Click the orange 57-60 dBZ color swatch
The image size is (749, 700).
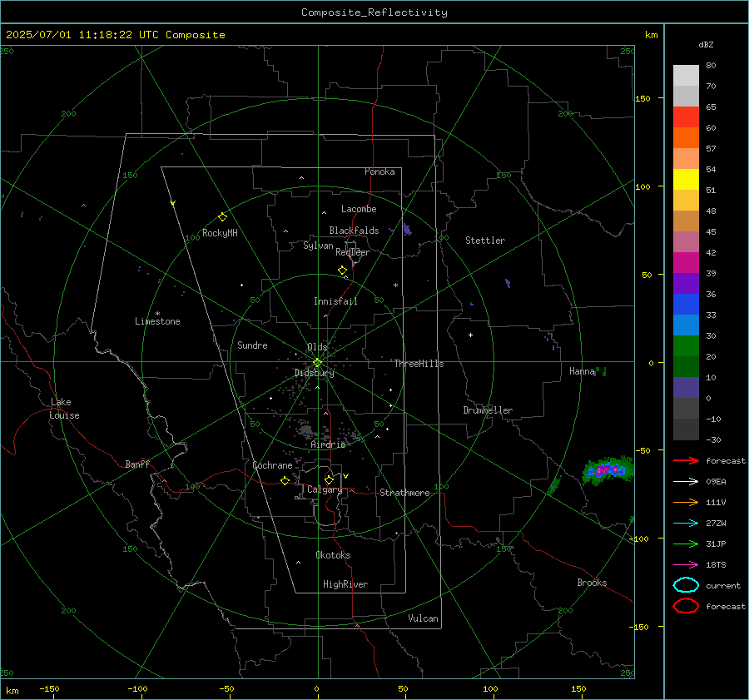click(686, 138)
